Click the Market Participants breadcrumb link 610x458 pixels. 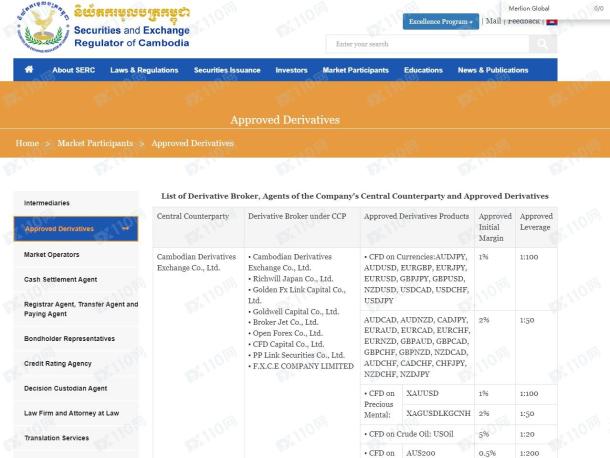tap(95, 143)
